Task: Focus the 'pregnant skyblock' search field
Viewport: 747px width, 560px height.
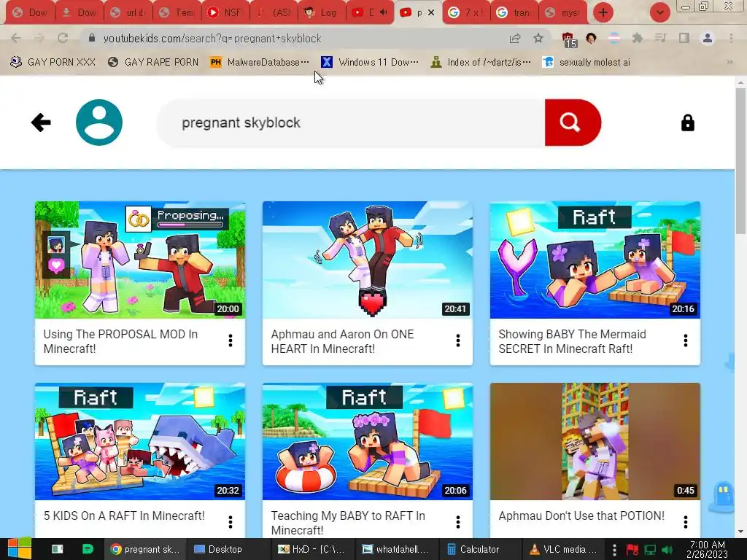Action: (351, 122)
